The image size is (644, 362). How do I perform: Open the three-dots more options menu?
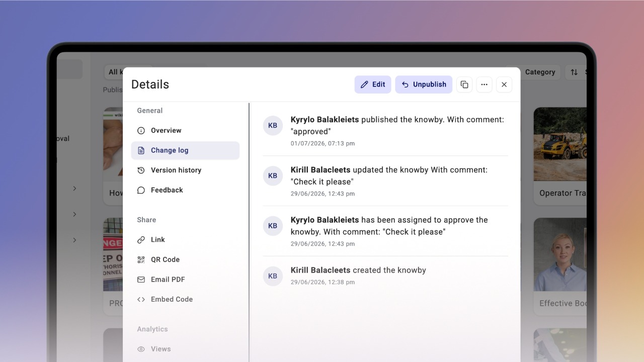484,84
